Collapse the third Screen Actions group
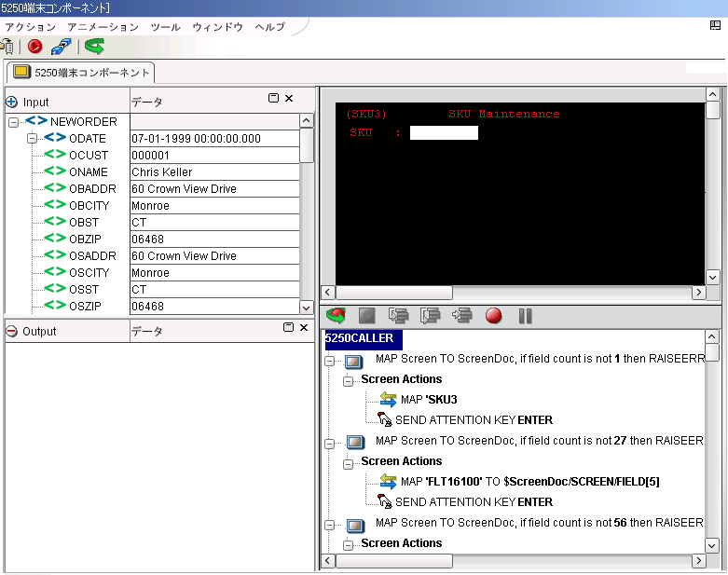Viewport: 728px width, 575px height. [x=348, y=546]
